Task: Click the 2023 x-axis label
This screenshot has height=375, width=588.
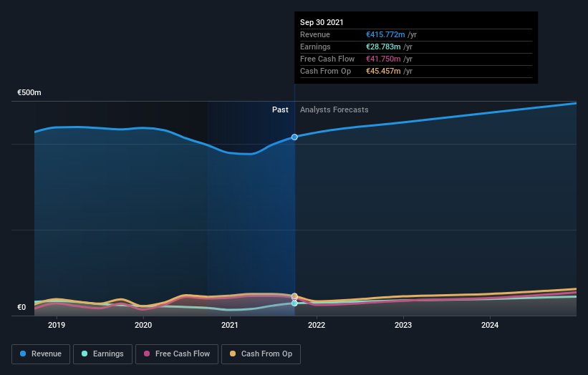Action: 403,325
